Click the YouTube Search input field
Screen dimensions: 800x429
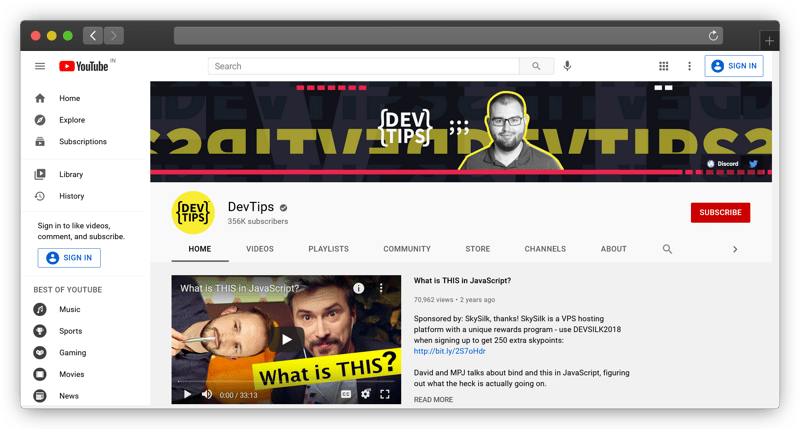tap(364, 66)
